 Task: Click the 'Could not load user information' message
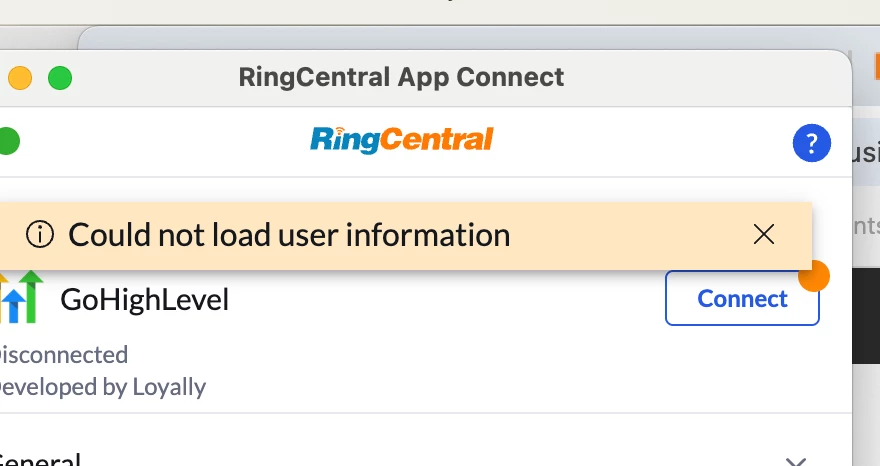click(289, 235)
